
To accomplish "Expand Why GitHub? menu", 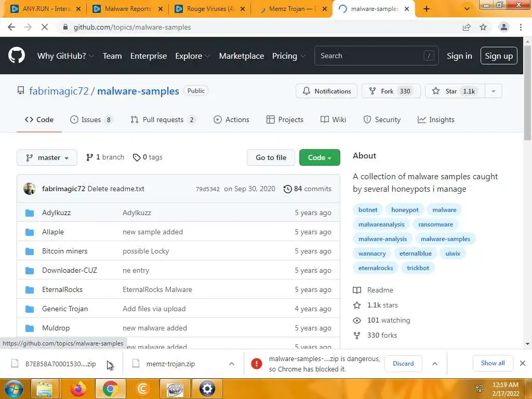I will [65, 56].
